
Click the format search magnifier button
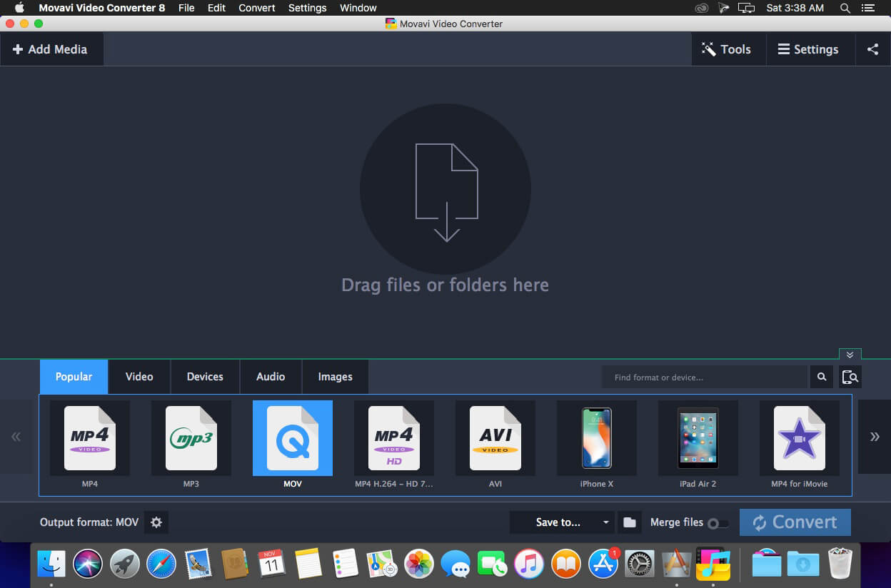(822, 377)
